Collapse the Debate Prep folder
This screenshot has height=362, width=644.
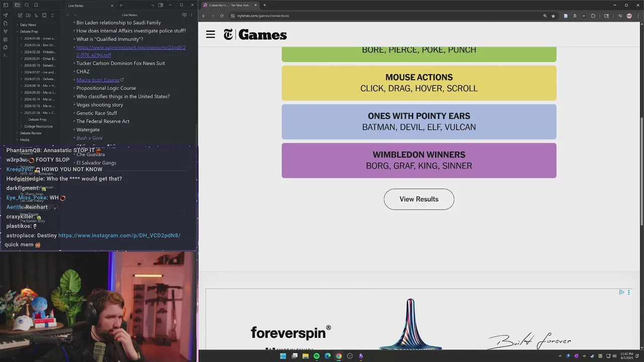(x=29, y=31)
